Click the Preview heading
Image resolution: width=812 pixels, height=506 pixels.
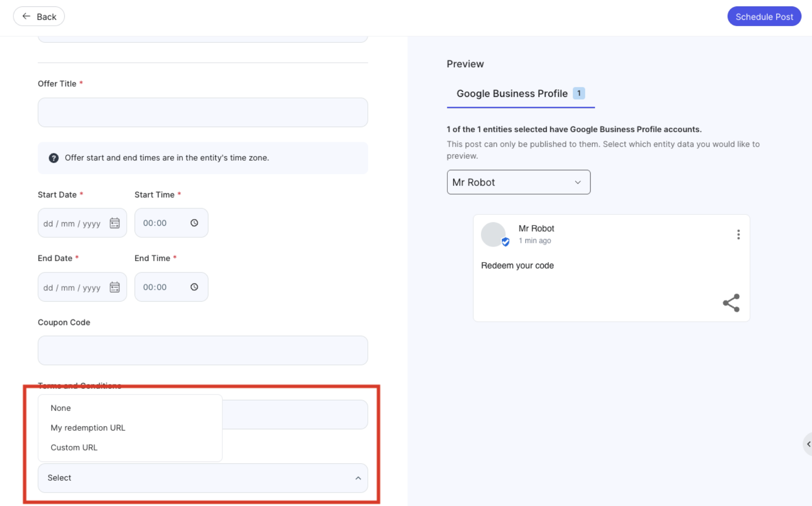[465, 64]
